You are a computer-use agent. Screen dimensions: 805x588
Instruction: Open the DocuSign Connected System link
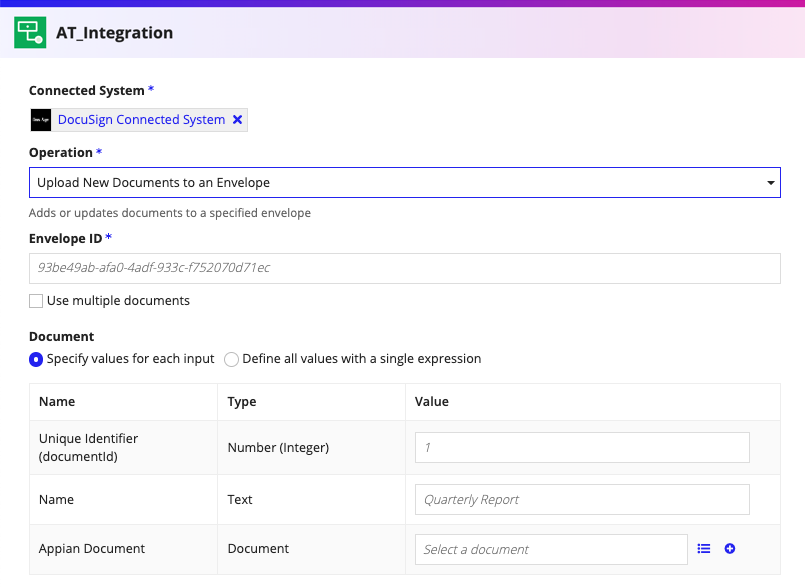point(141,120)
